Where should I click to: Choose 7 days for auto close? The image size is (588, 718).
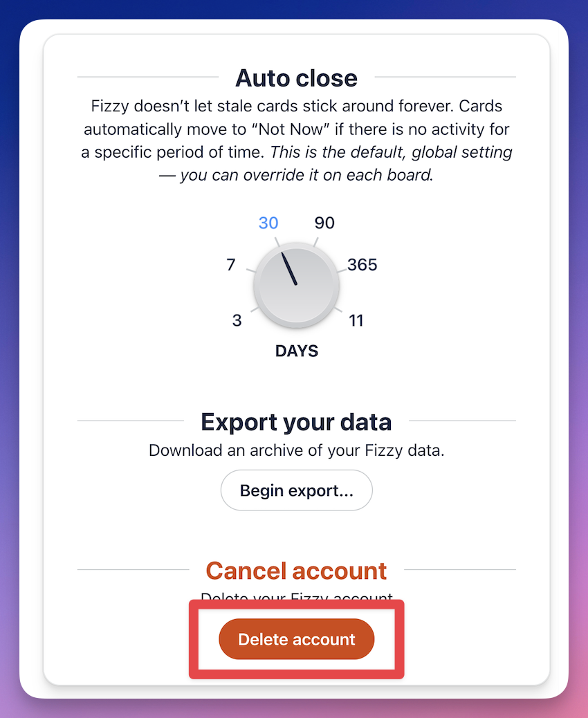[x=232, y=265]
